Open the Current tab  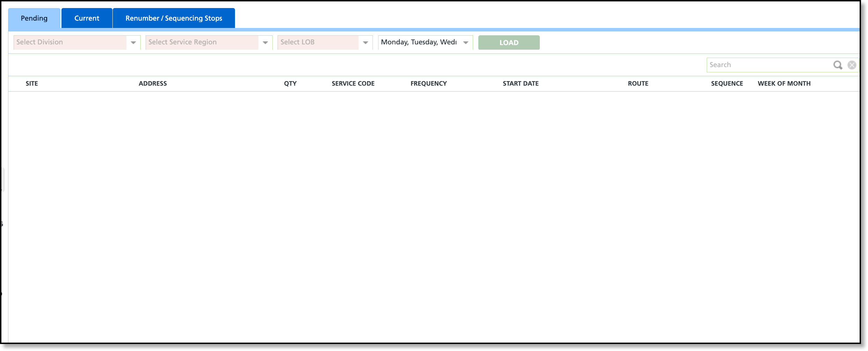[x=87, y=18]
